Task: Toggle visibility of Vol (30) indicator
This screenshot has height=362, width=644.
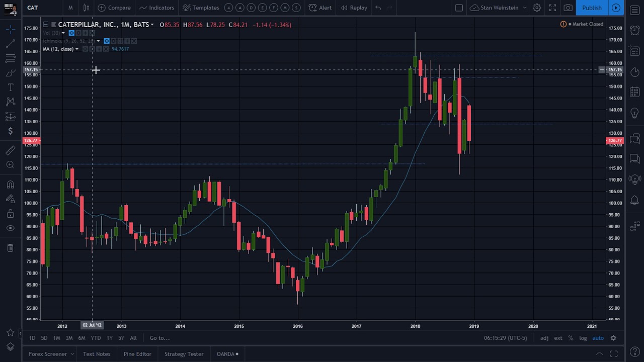Action: coord(71,33)
